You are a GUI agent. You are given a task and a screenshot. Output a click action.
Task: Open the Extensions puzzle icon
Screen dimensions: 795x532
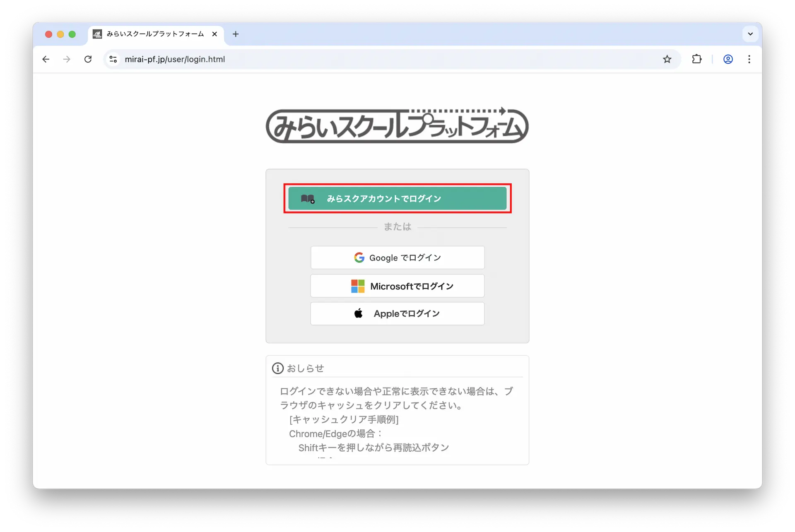pos(696,59)
